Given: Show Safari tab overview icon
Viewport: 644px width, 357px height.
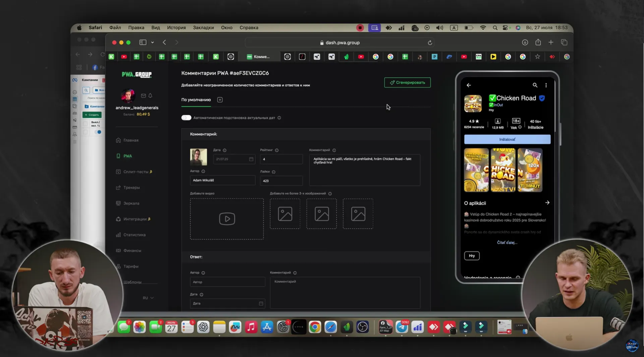Looking at the screenshot, I should click(564, 42).
